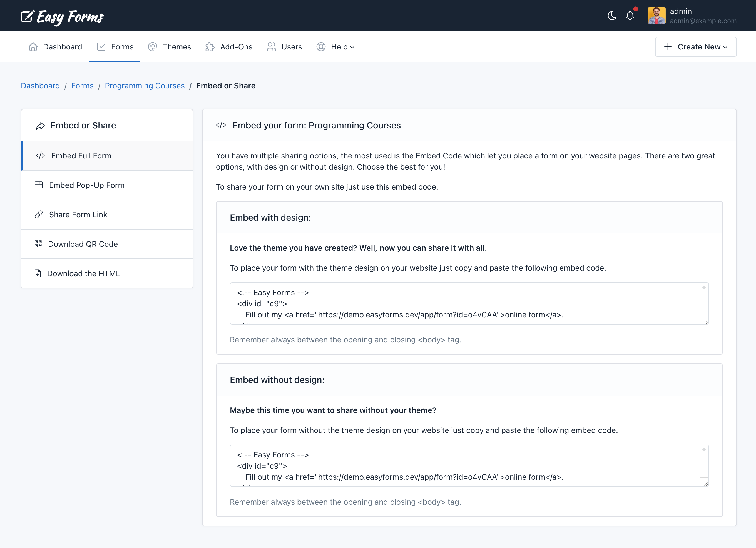756x548 pixels.
Task: Select Embed Full Form in sidebar
Action: tap(107, 156)
